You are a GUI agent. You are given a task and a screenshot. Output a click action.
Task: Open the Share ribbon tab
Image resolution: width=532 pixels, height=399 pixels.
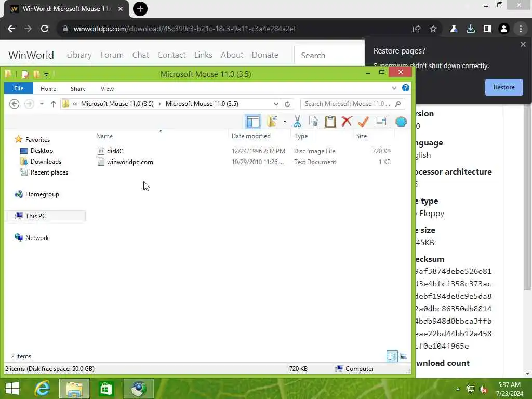coord(78,88)
